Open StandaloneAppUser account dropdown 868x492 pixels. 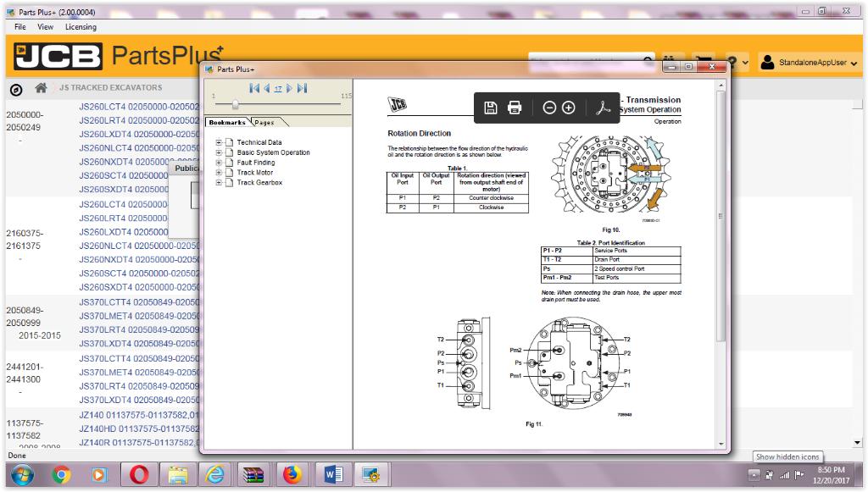click(x=809, y=63)
